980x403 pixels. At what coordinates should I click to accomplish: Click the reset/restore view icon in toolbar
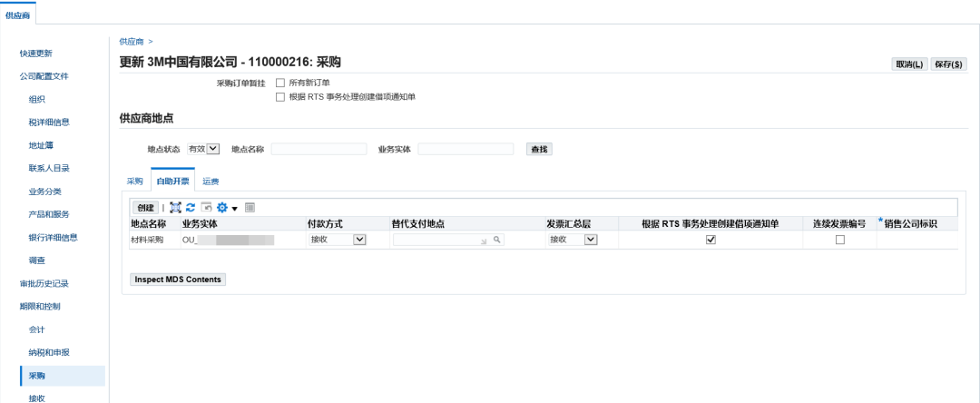click(206, 208)
